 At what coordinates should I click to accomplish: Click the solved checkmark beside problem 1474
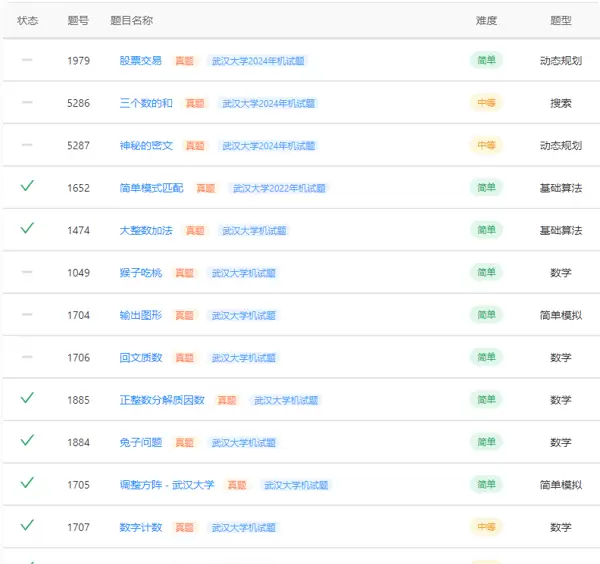tap(27, 229)
